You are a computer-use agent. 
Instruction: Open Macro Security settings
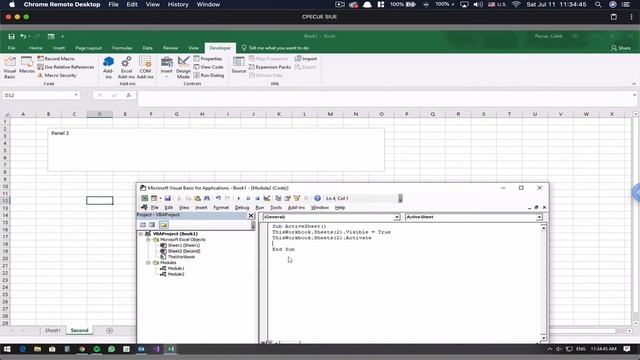(x=57, y=76)
